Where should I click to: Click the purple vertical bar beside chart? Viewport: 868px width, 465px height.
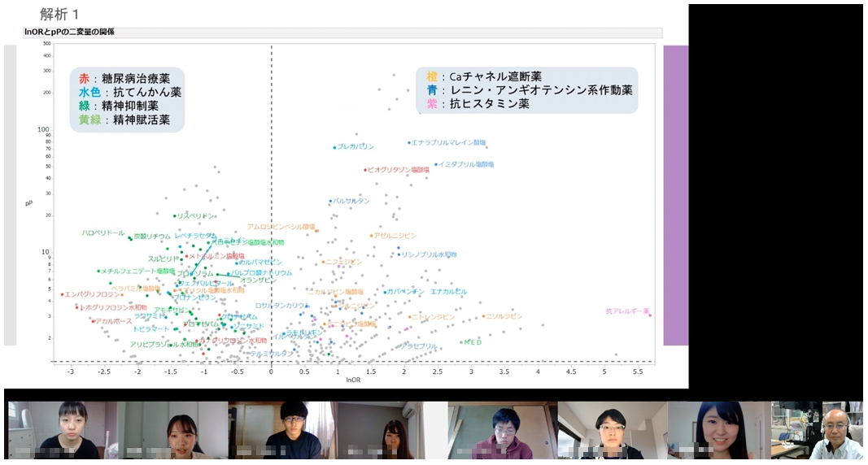pos(675,195)
